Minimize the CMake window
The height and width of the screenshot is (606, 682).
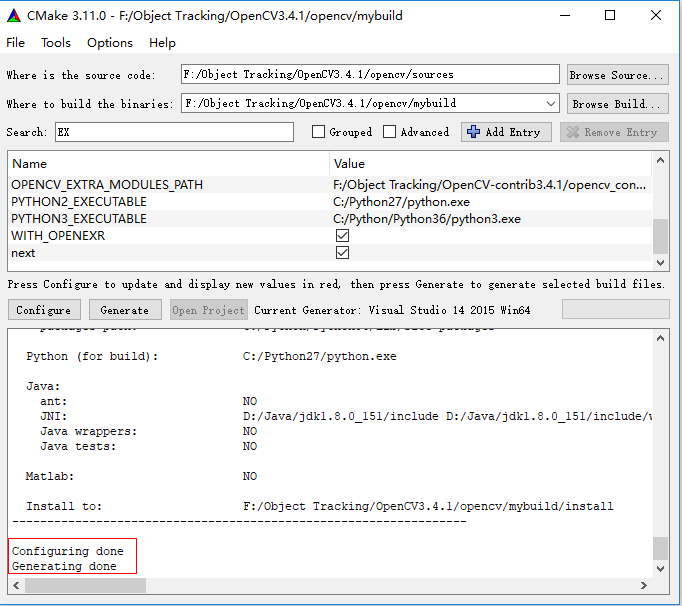[x=565, y=16]
